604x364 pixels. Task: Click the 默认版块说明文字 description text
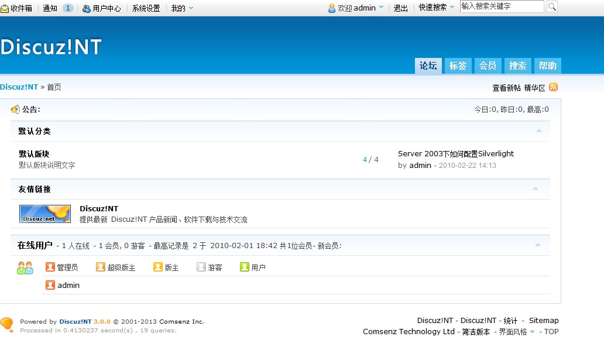47,165
